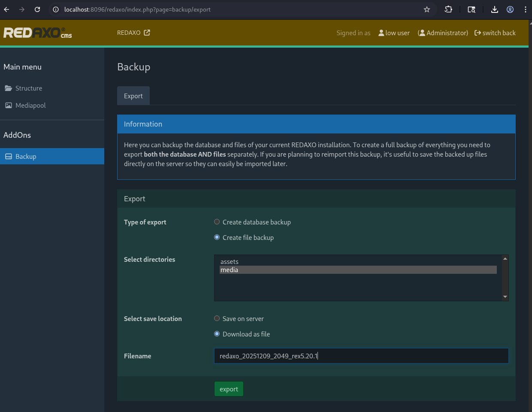Select the Create file backup option
Screen dimensions: 532x412
pyautogui.click(x=217, y=237)
